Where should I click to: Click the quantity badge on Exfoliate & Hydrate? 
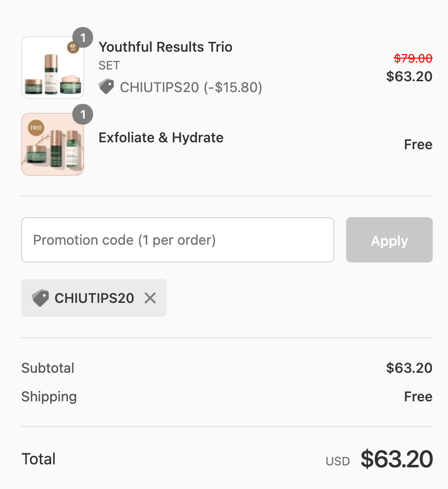[x=83, y=115]
